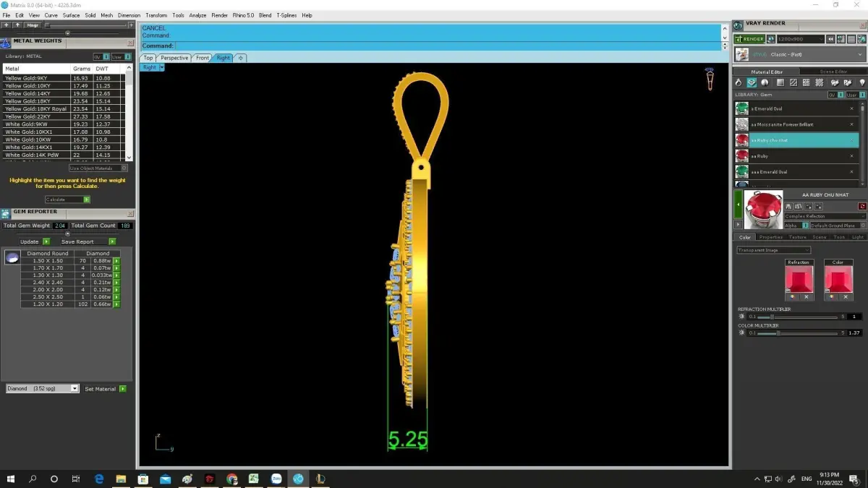Click the Update button in Gem Reporter
868x488 pixels.
[x=35, y=241]
